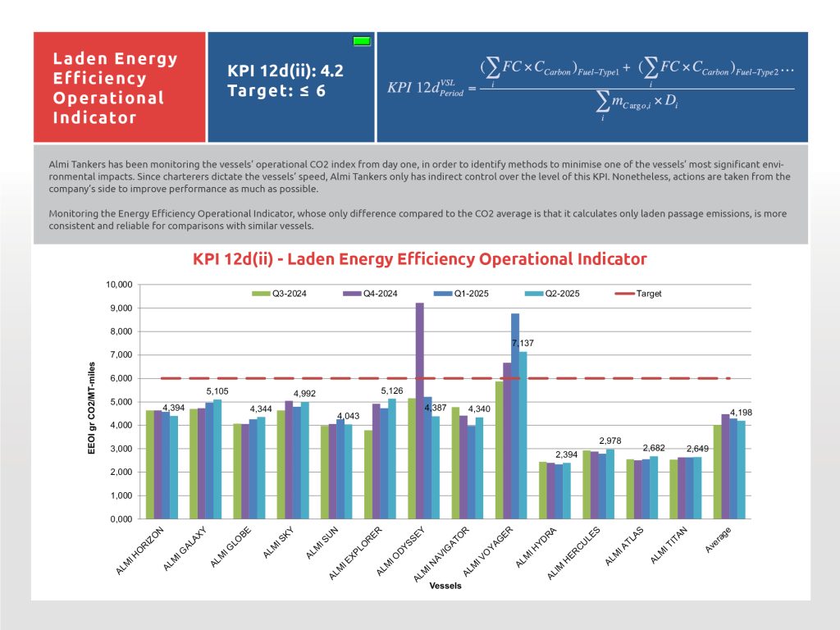The width and height of the screenshot is (840, 630).
Task: Click the KPI 12d formula in the blue panel
Action: (x=591, y=88)
